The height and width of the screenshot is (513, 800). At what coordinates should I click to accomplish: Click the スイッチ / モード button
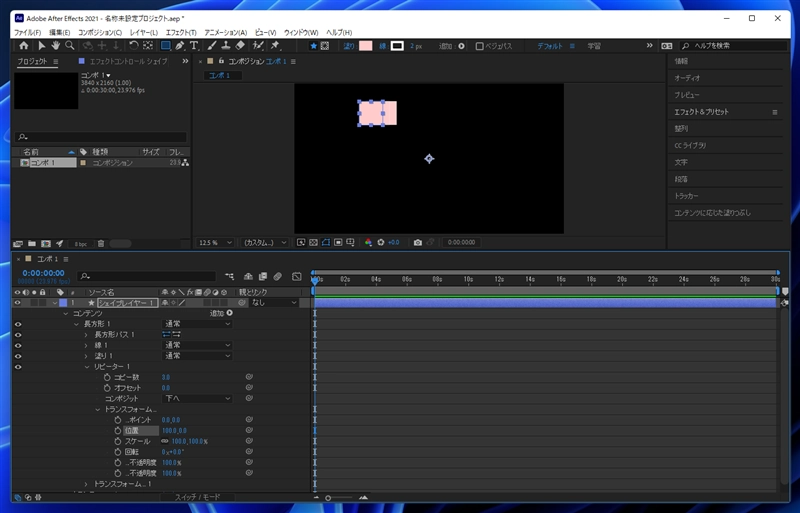point(196,497)
